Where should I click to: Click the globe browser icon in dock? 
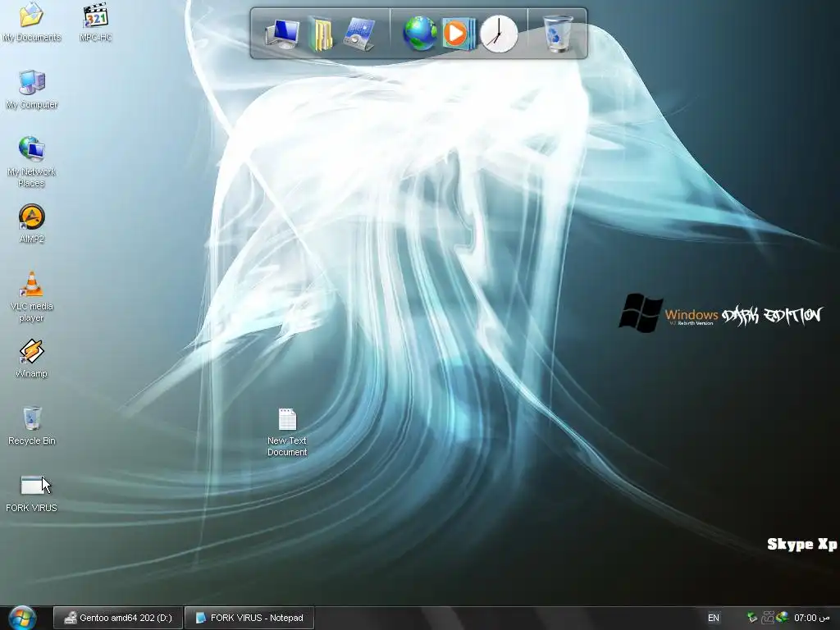tap(420, 34)
